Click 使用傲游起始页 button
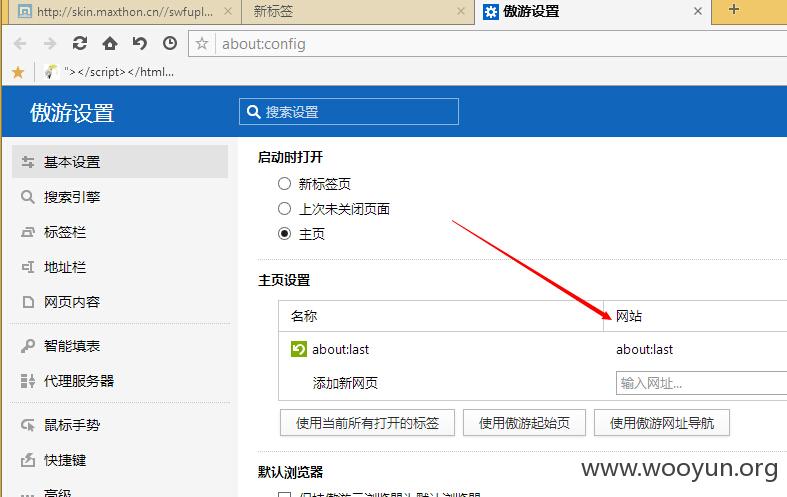This screenshot has width=787, height=497. point(524,423)
